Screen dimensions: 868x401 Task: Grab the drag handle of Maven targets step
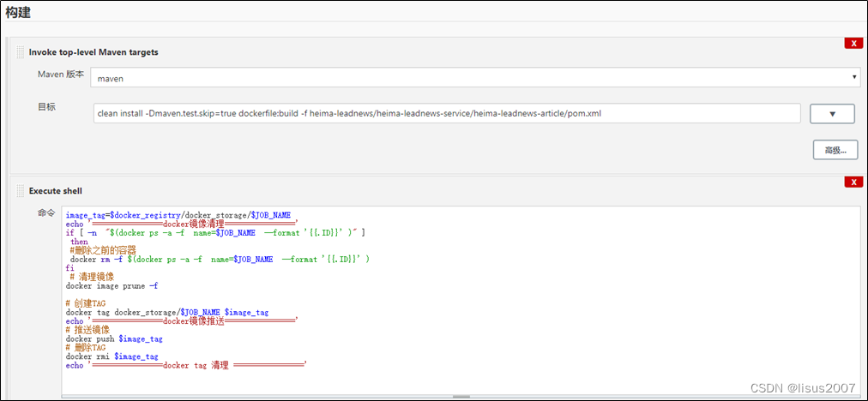(x=21, y=52)
